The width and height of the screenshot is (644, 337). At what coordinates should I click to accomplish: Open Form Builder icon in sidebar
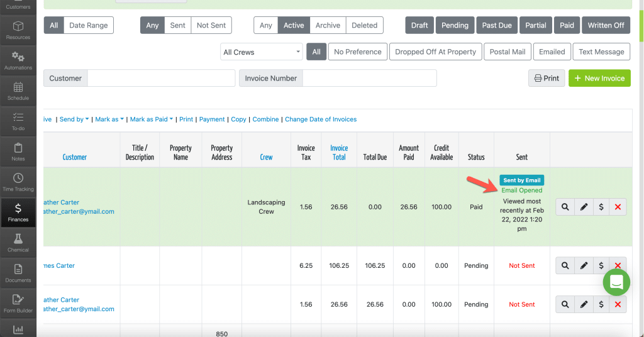(18, 300)
